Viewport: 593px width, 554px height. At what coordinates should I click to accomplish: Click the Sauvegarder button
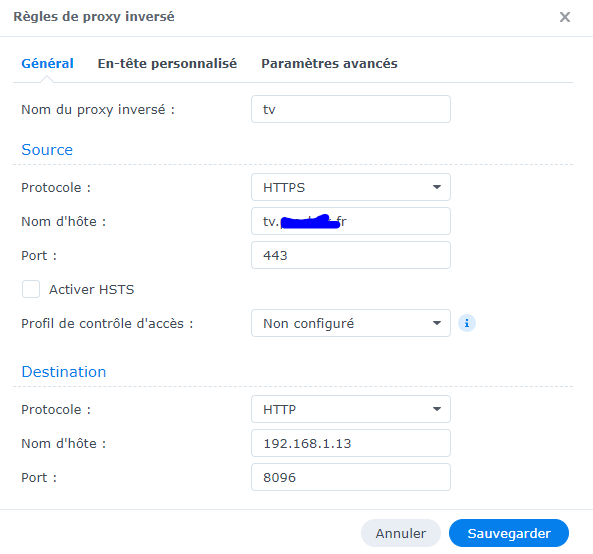click(509, 533)
